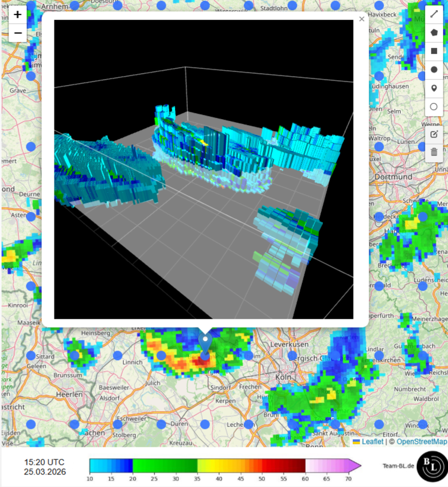Click the Kinrooi town label
448x487 pixels.
coord(18,305)
